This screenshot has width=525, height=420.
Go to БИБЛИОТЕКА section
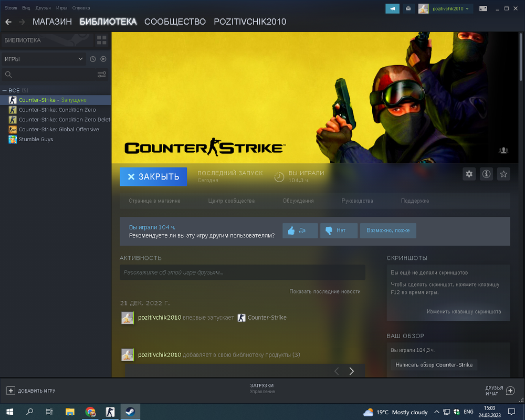coord(108,22)
